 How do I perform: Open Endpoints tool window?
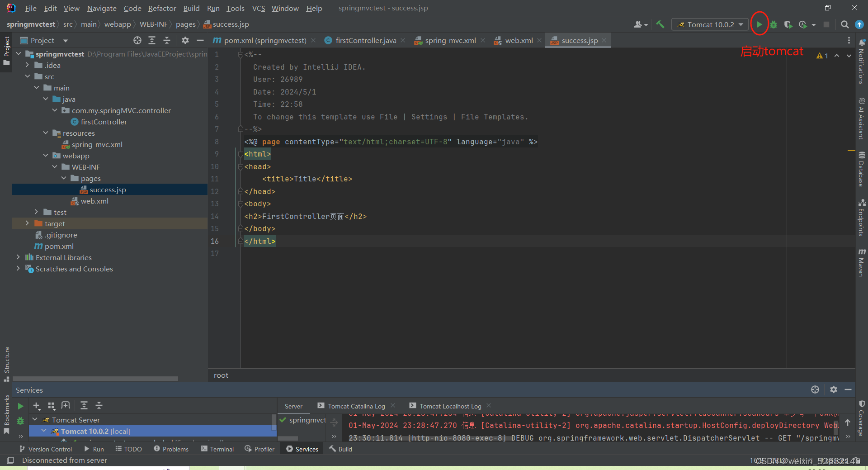click(x=862, y=217)
